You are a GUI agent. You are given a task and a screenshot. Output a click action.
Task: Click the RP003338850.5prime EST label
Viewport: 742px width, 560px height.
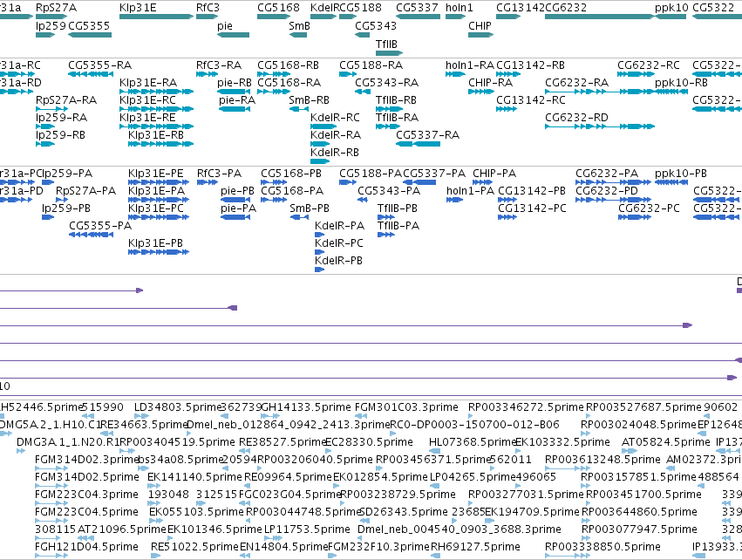[602, 547]
